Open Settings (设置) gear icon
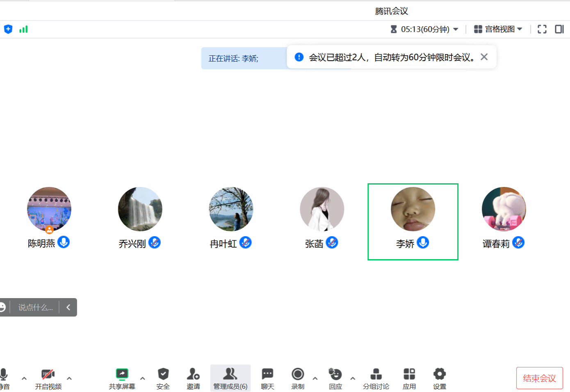Image resolution: width=570 pixels, height=392 pixels. click(x=439, y=374)
